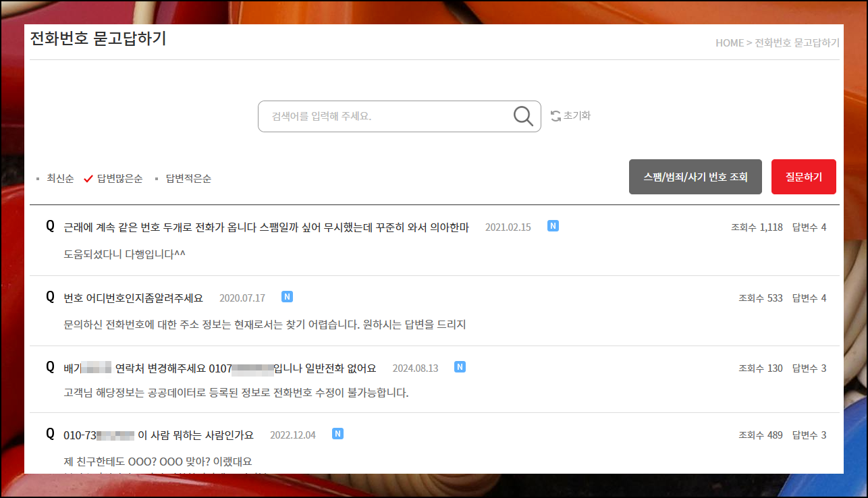Screen dimensions: 868x498
Task: Click the N badge next to 2024.08.13
Action: pyautogui.click(x=460, y=367)
